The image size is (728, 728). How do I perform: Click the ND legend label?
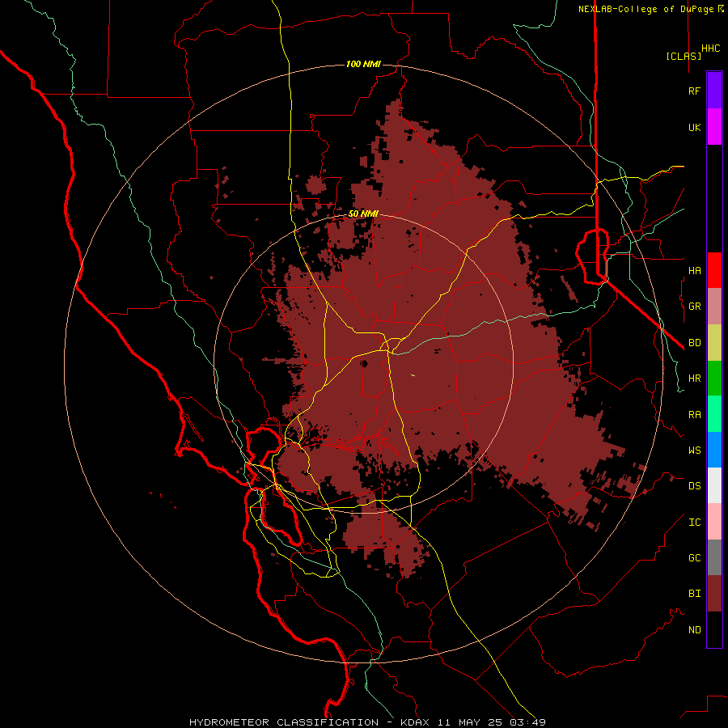(695, 630)
